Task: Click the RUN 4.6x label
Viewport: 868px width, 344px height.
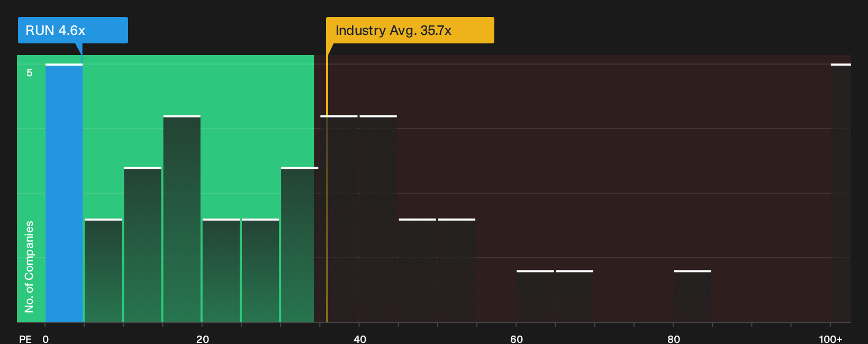Action: (x=73, y=30)
